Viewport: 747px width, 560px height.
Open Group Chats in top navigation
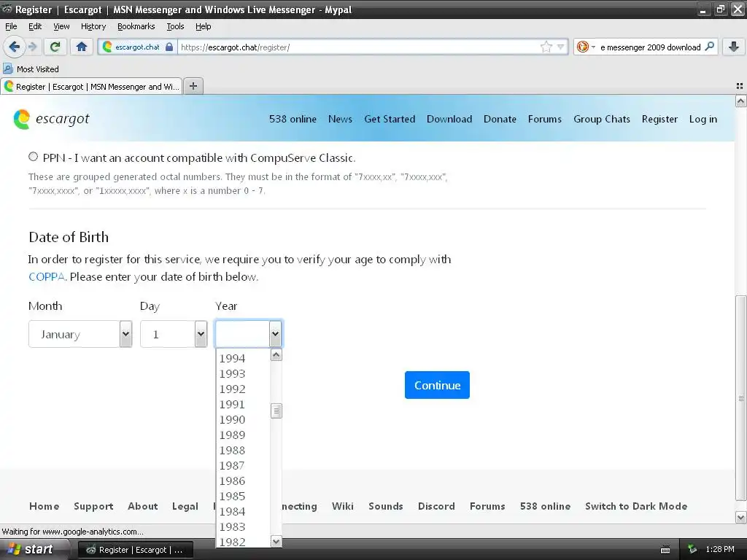[x=602, y=119]
